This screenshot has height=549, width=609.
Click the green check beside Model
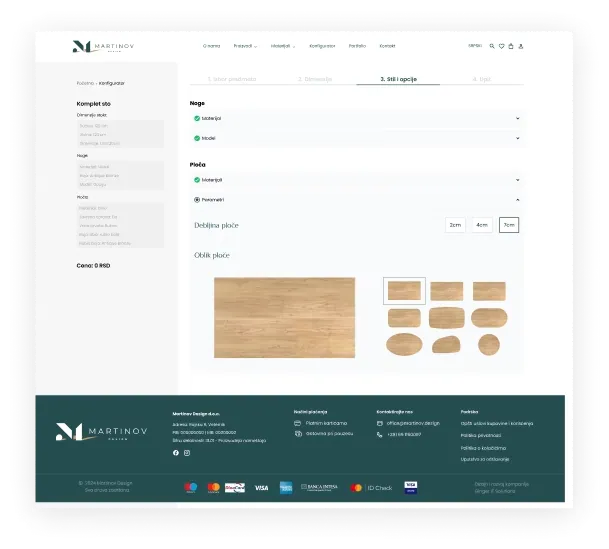[197, 138]
